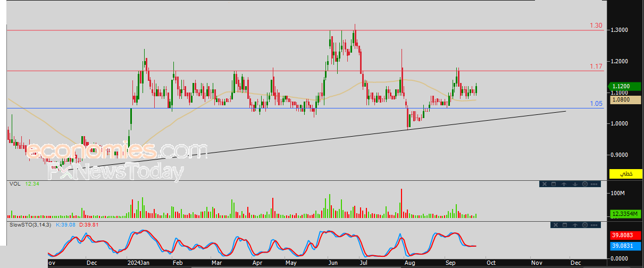644x268 pixels.
Task: Open SlowSTO indicator settings gear
Action: coord(585,225)
